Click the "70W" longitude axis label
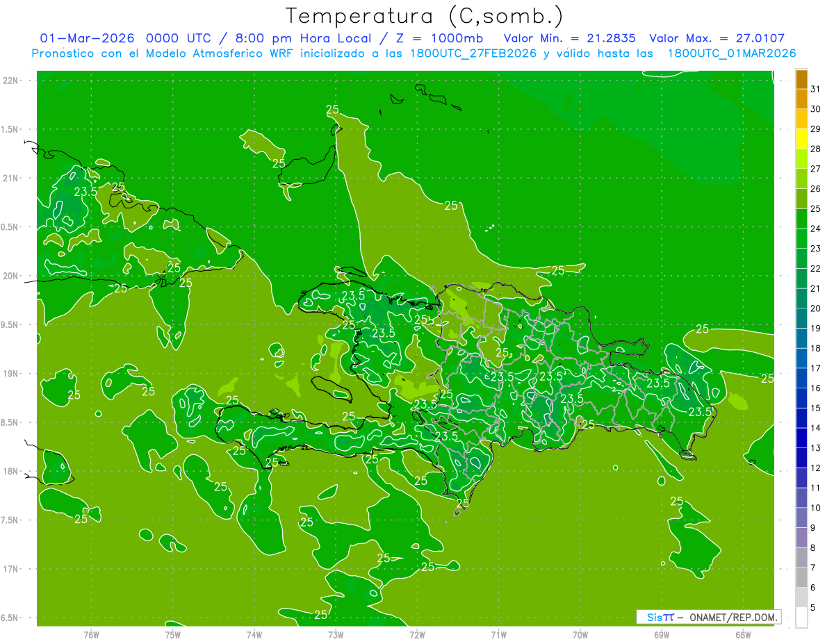 pos(580,634)
